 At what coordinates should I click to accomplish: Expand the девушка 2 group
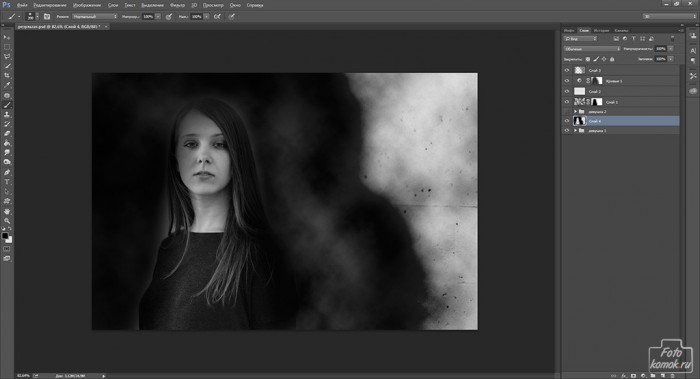[x=575, y=112]
